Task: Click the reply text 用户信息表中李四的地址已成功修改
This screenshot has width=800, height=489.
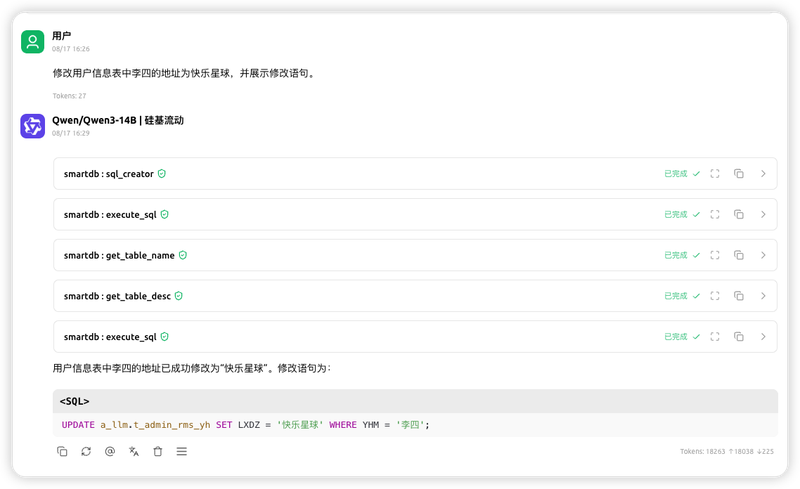Action: pyautogui.click(x=192, y=369)
